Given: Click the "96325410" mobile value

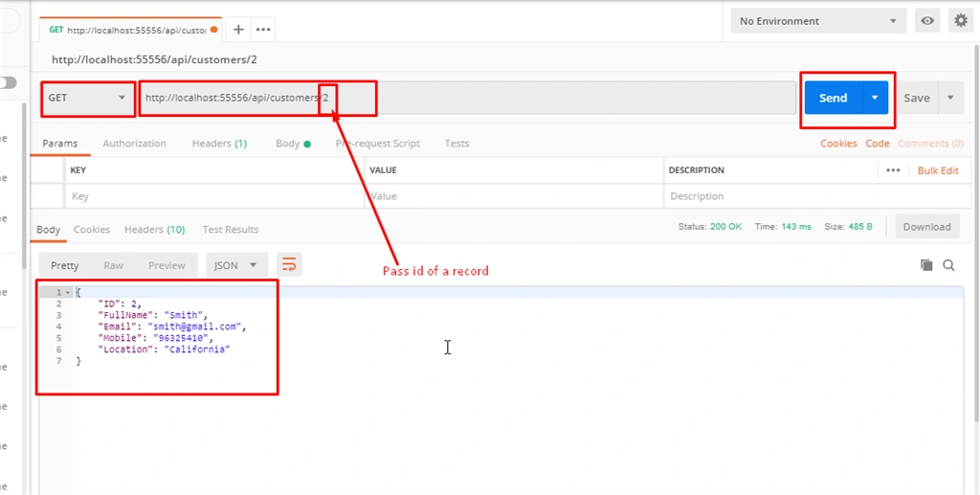Looking at the screenshot, I should pos(183,338).
